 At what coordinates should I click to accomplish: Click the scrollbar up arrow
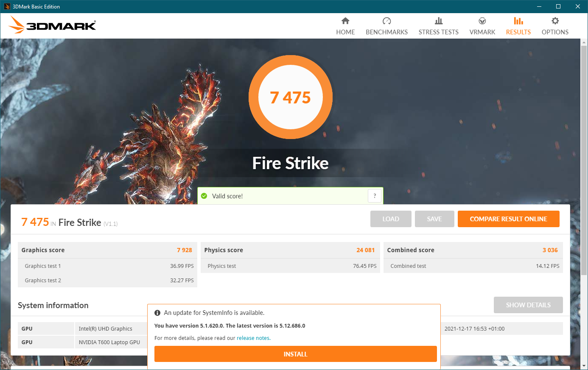point(584,42)
